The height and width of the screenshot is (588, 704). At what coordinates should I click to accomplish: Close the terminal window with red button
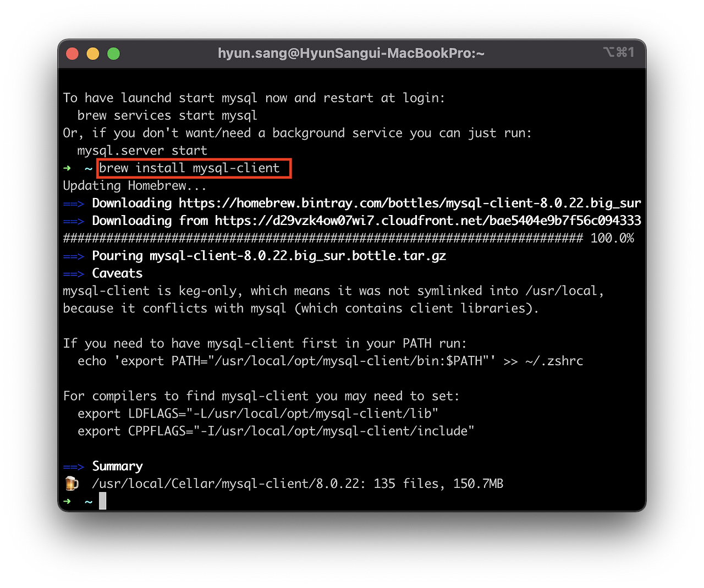pyautogui.click(x=72, y=53)
